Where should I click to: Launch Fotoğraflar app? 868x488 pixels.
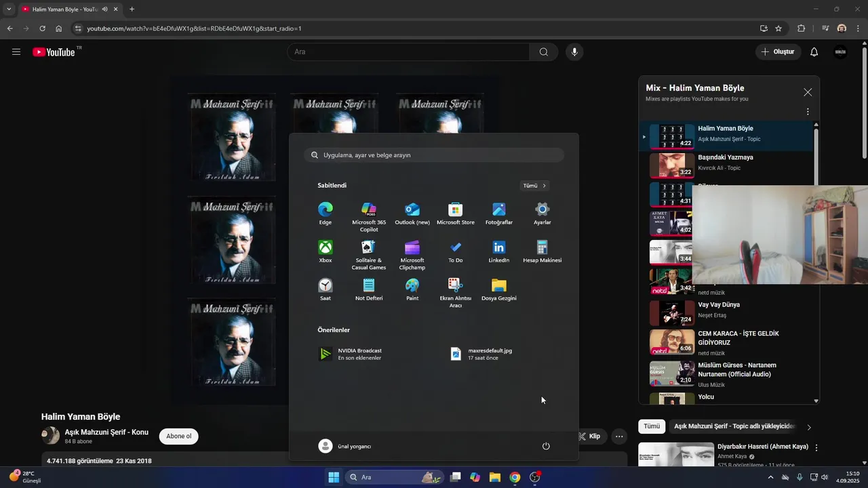499,213
